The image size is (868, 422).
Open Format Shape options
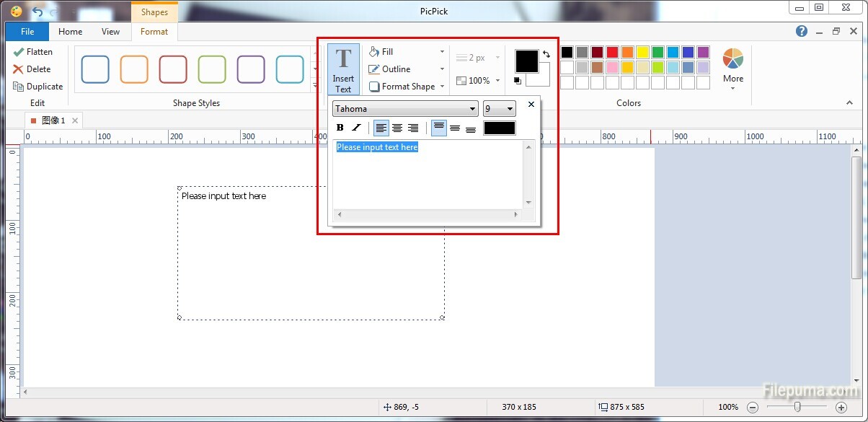coord(407,87)
